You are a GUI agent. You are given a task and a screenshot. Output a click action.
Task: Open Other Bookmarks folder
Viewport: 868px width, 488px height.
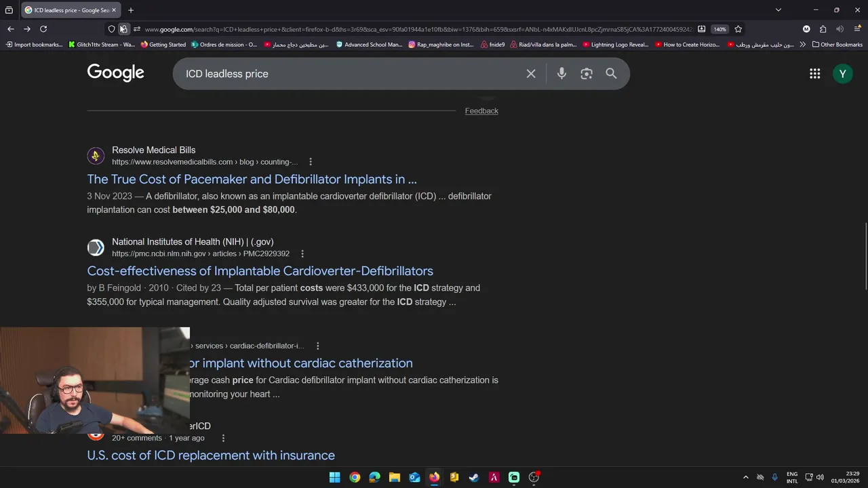point(837,45)
